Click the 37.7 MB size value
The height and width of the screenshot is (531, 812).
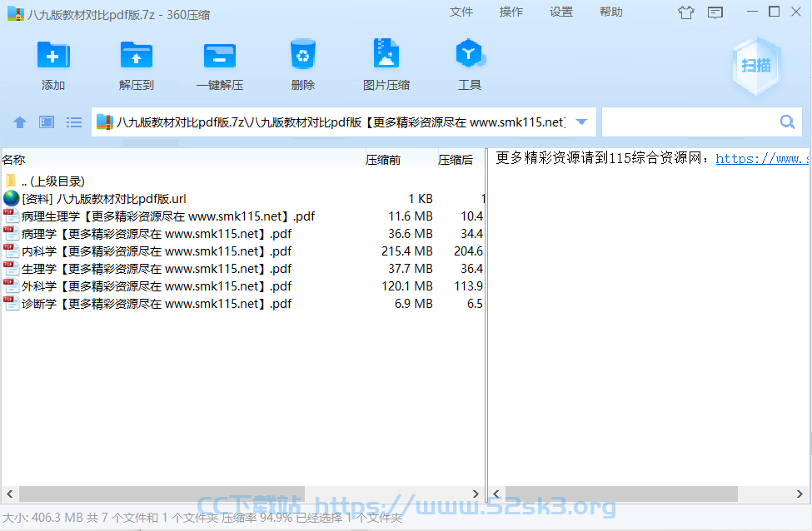(x=410, y=269)
